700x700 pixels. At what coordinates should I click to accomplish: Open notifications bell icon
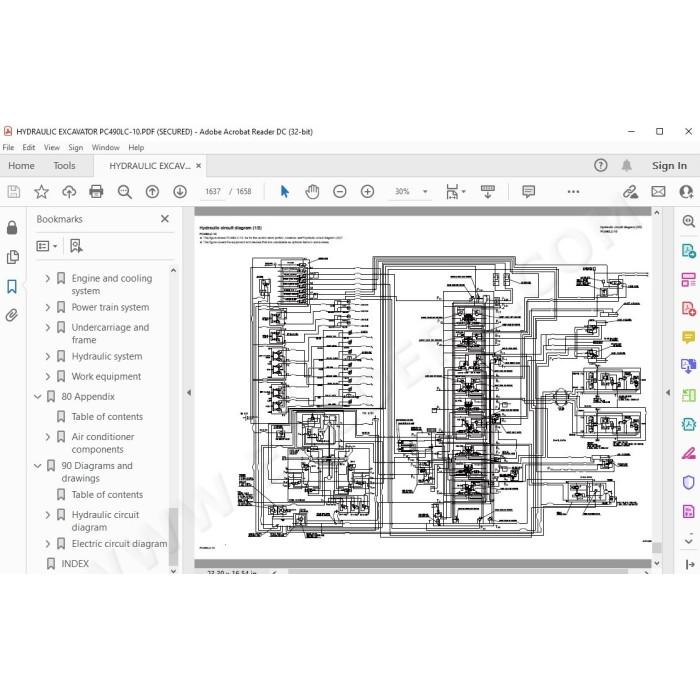click(626, 166)
